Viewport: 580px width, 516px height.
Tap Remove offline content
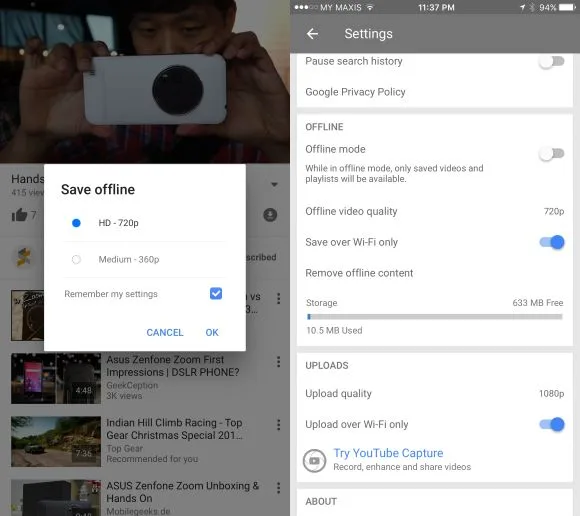point(359,273)
